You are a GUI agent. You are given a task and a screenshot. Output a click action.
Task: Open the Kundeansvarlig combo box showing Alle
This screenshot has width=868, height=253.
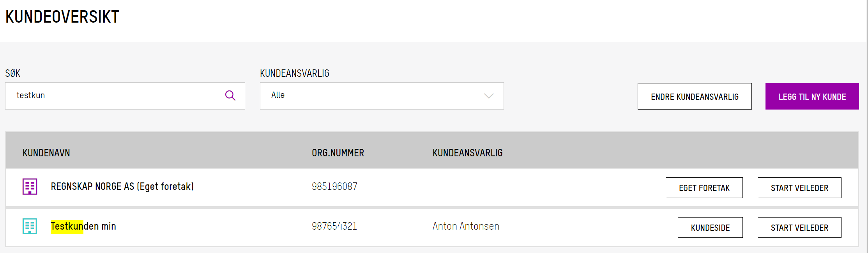point(382,96)
